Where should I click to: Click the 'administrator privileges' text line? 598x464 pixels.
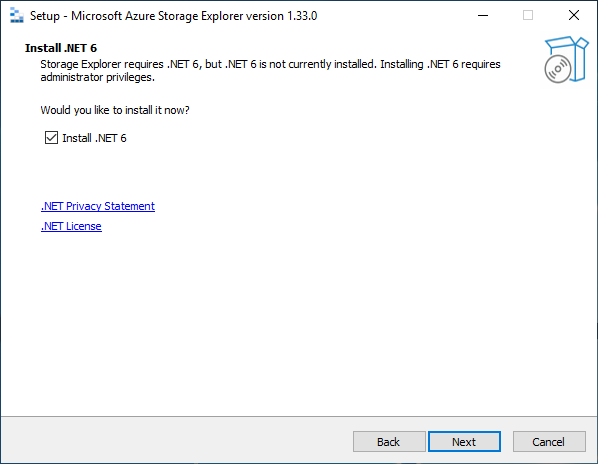tap(98, 77)
